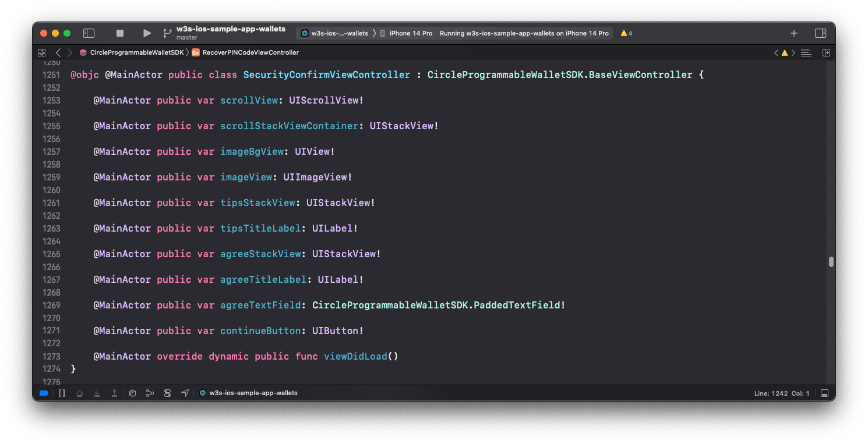Open Simulate Location arrow icon
This screenshot has width=868, height=444.
click(185, 393)
